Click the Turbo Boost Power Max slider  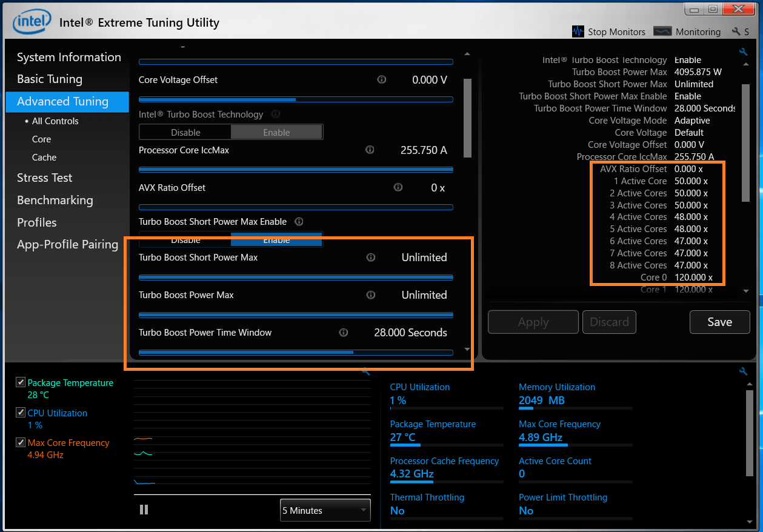296,315
